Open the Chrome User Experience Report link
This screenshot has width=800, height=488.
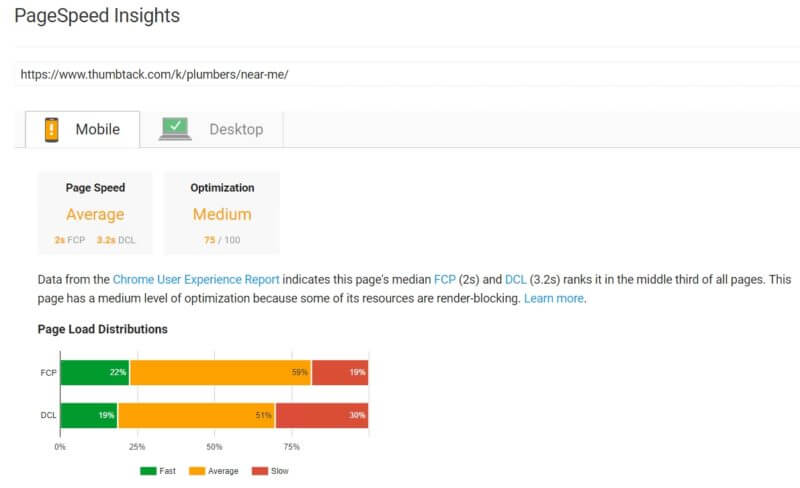(196, 280)
